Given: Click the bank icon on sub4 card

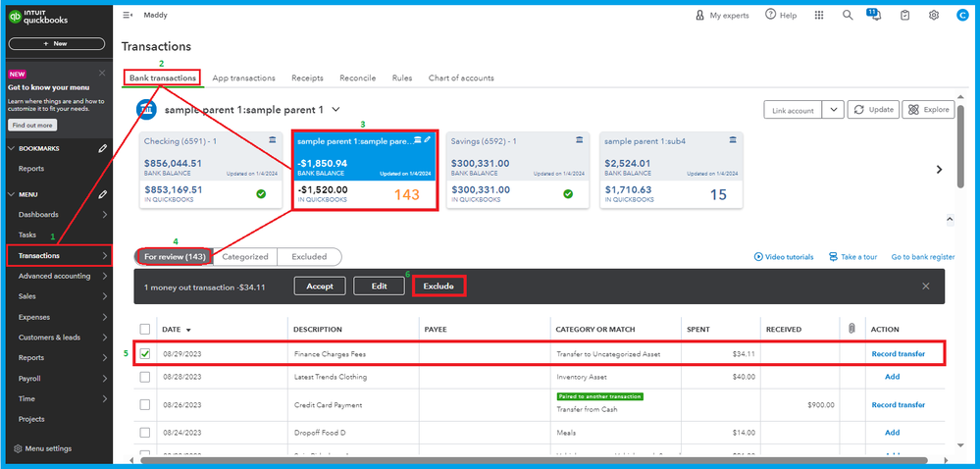Looking at the screenshot, I should 733,140.
